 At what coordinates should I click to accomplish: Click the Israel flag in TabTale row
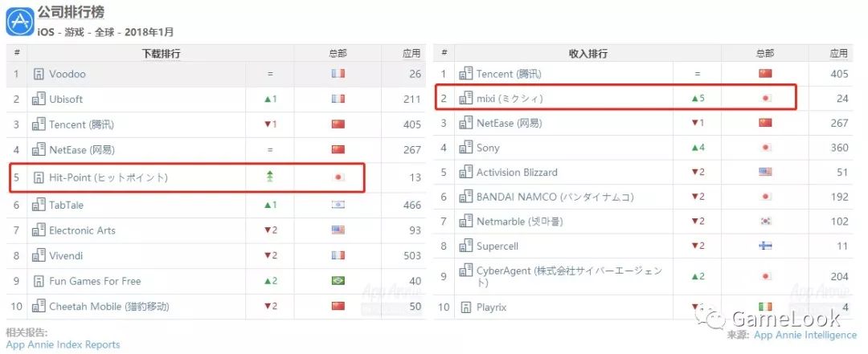338,205
